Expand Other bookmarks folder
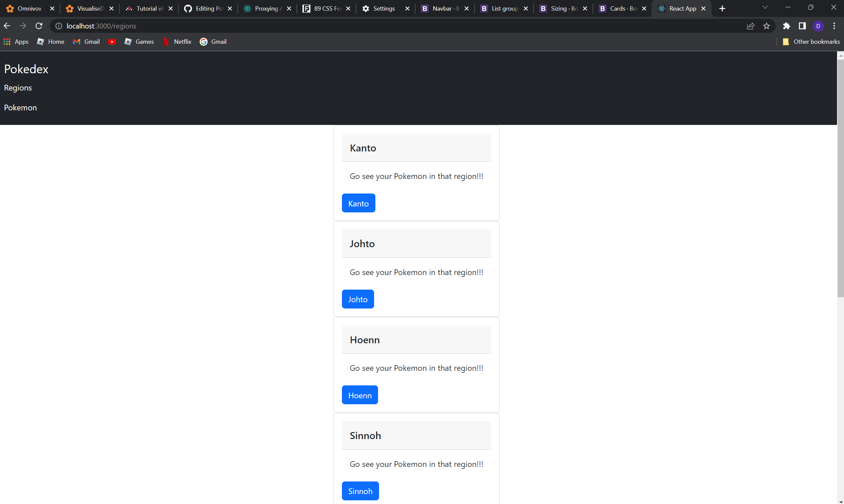This screenshot has width=844, height=504. tap(812, 41)
